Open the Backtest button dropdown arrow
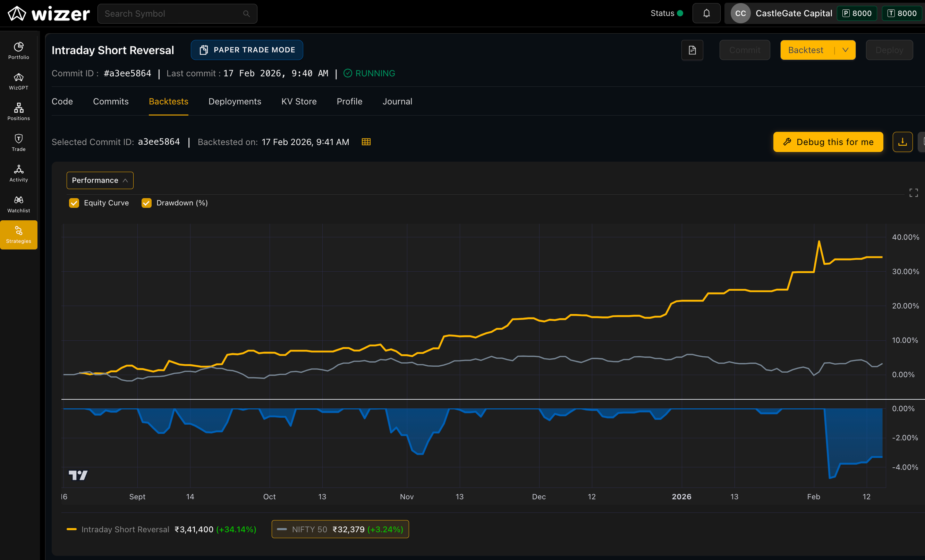This screenshot has height=560, width=925. coord(845,50)
